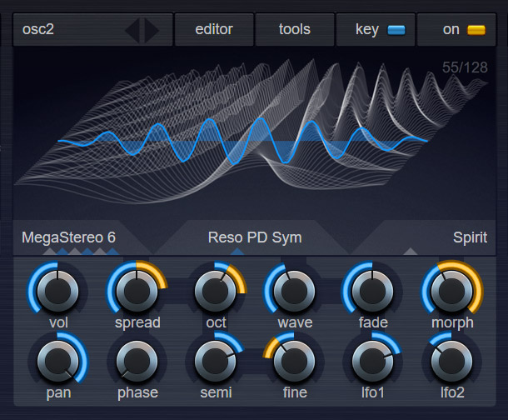Click the oct knob
The width and height of the screenshot is (508, 420).
click(x=215, y=289)
